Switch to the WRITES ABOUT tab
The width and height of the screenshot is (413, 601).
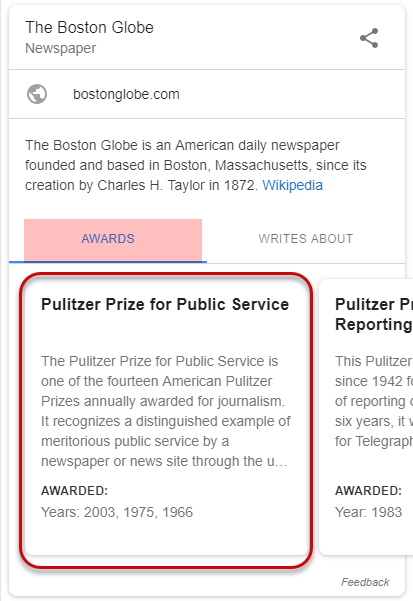pyautogui.click(x=305, y=239)
